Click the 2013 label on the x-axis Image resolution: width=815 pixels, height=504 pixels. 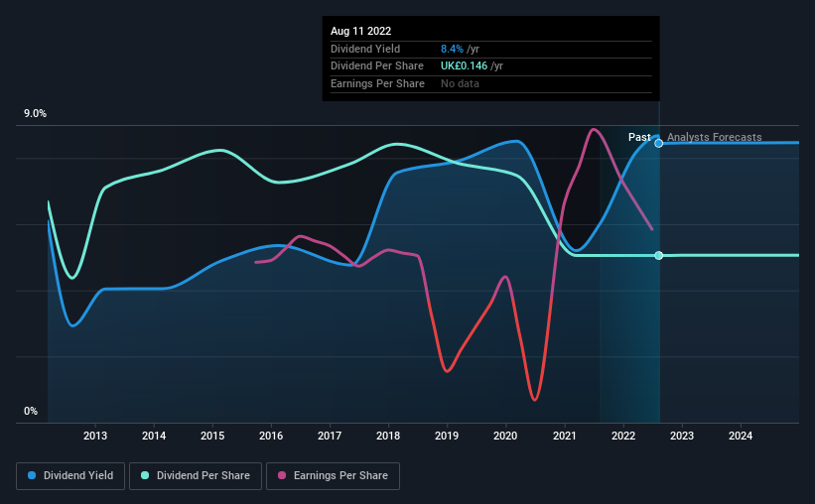pos(95,436)
